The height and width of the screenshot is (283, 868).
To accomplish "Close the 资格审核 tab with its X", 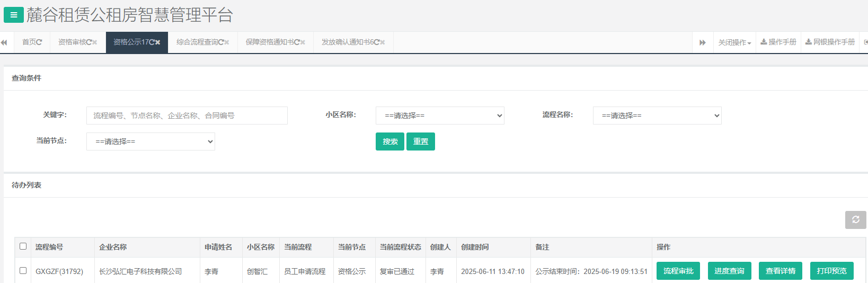I will [95, 42].
